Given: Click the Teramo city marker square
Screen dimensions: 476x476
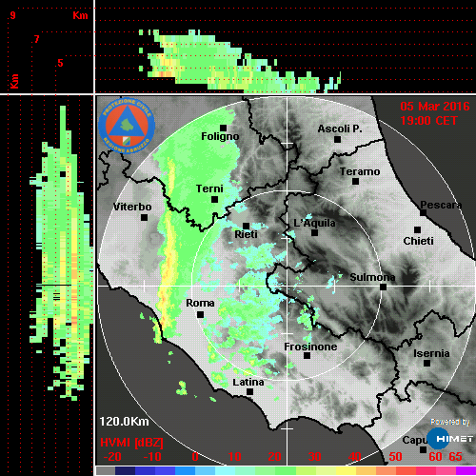Looking at the screenshot, I should 355,182.
